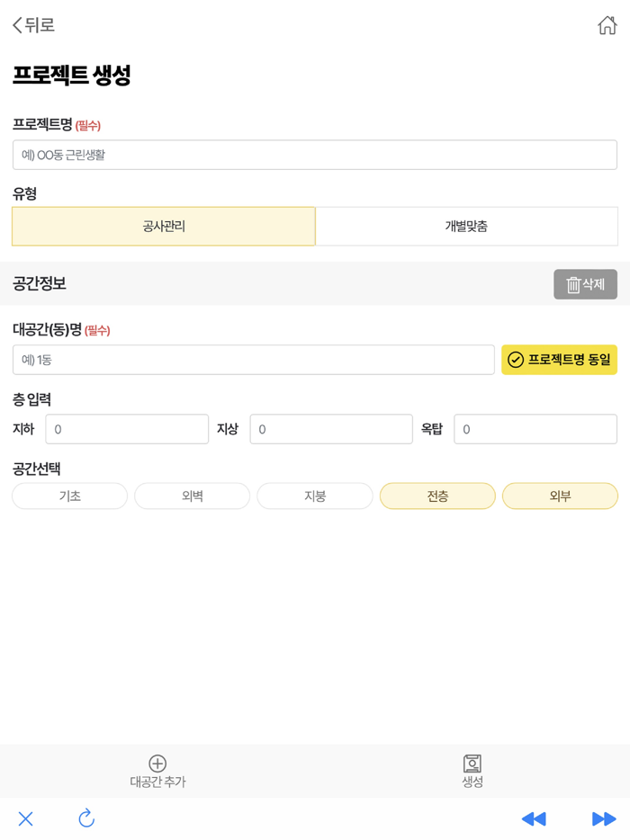The width and height of the screenshot is (630, 840).
Task: Click the back arrow icon next to 뒤로
Action: tap(16, 26)
